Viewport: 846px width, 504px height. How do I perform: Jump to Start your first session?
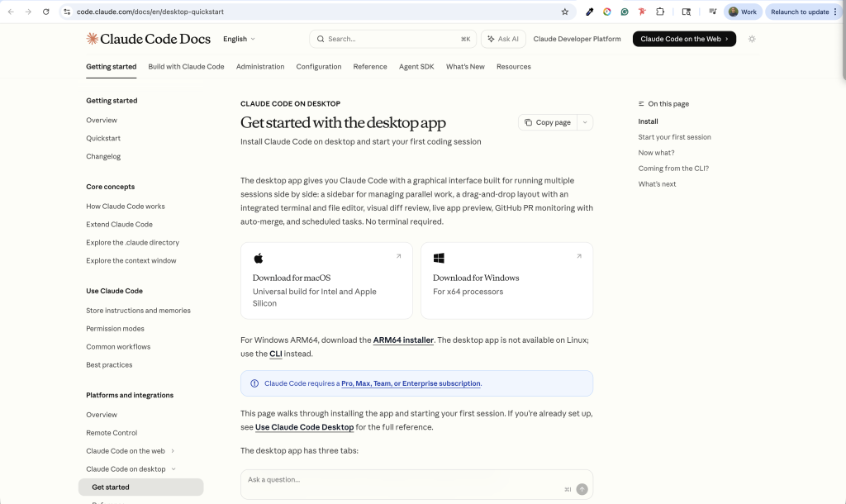[x=674, y=137]
